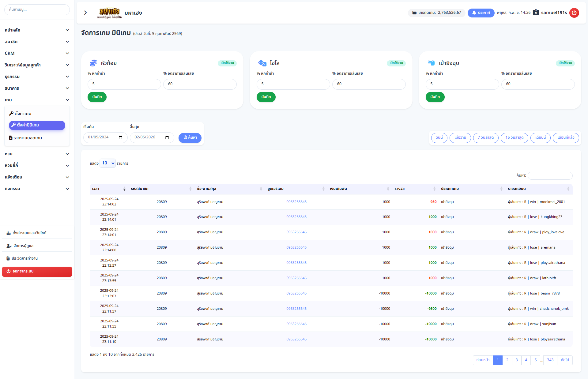
Task: Toggle เปิดใช้งาน status badge on หัวก้อย
Action: pos(227,63)
